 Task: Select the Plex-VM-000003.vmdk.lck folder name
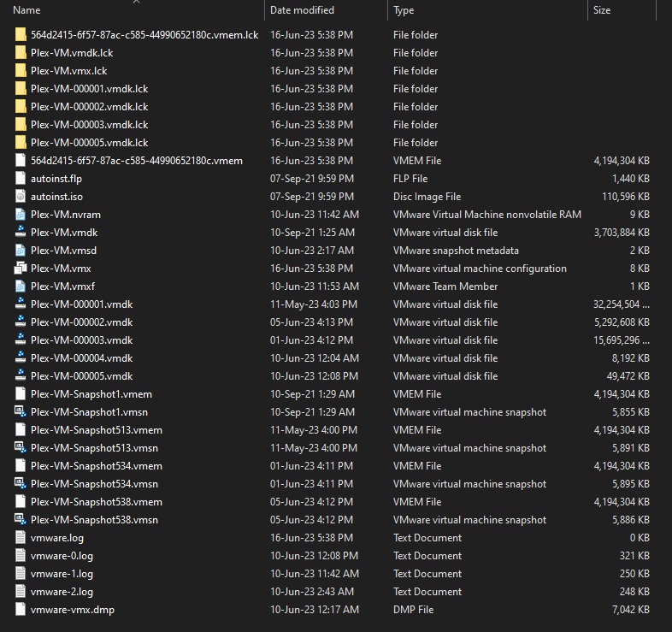tap(89, 125)
